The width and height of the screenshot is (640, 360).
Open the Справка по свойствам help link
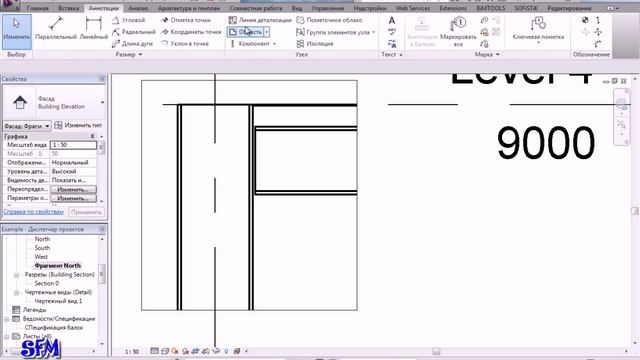[33, 212]
